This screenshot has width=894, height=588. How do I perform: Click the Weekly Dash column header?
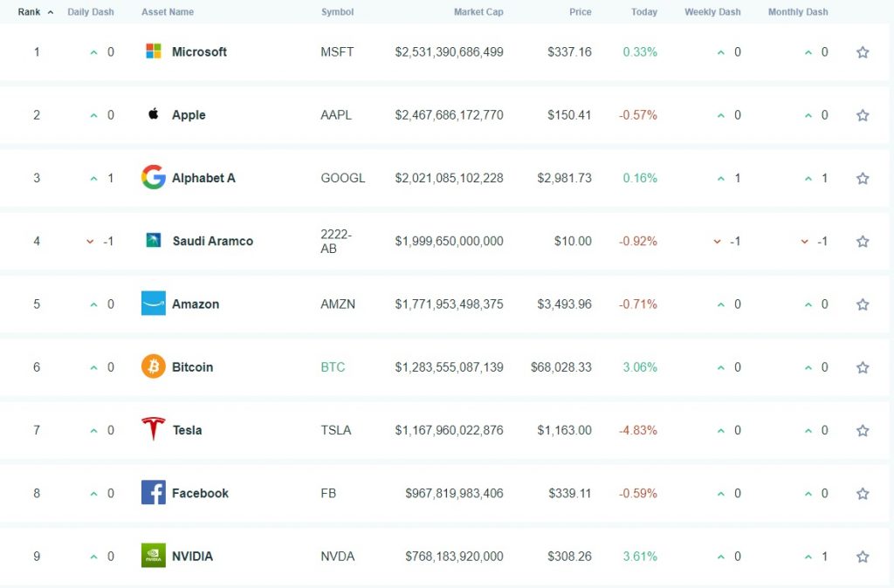point(712,12)
